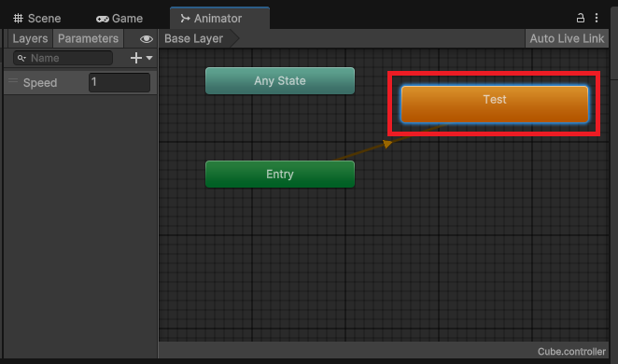Grab the Speed parameter reorder handle
The height and width of the screenshot is (364, 618).
click(13, 81)
